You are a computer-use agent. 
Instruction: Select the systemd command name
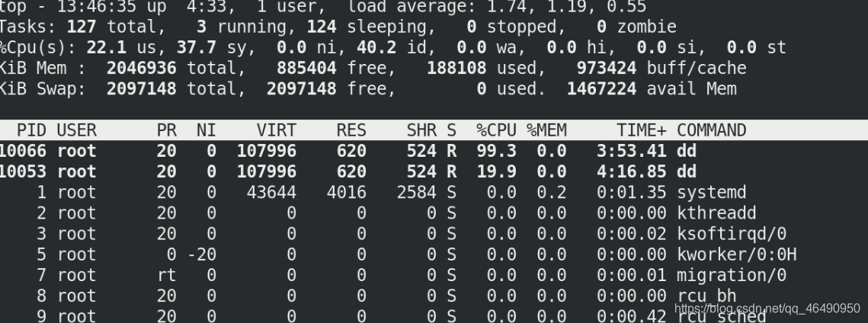click(x=711, y=193)
